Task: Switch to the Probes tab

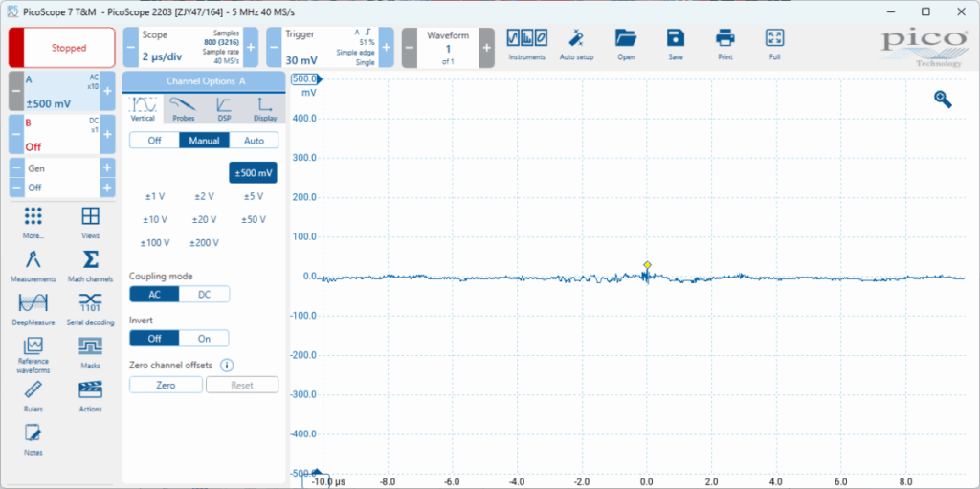Action: (x=183, y=109)
